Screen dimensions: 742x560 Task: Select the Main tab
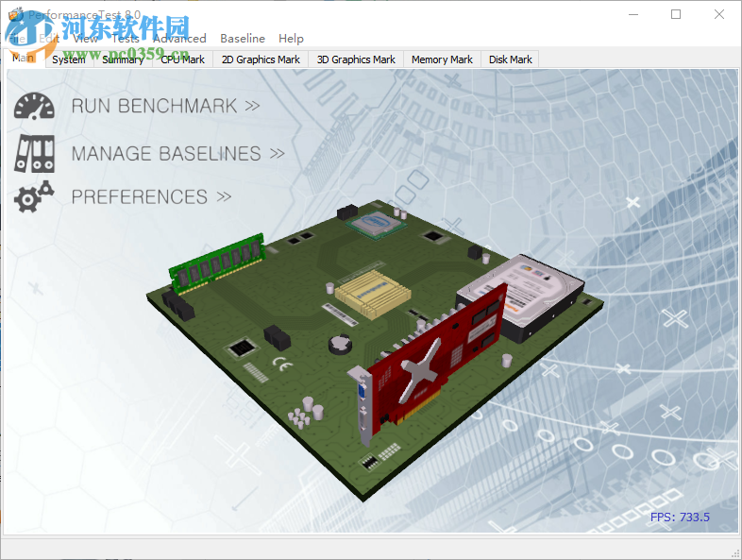click(x=24, y=58)
